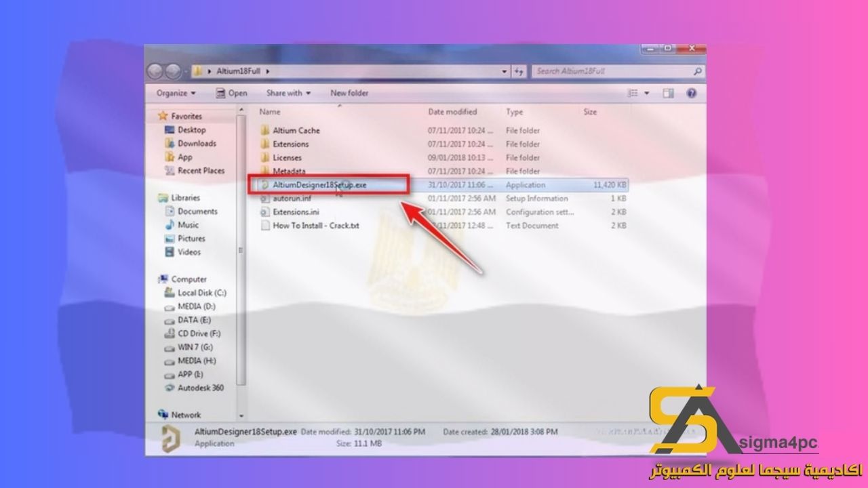Image resolution: width=868 pixels, height=488 pixels.
Task: Select the Altium Cache folder icon
Action: (265, 130)
